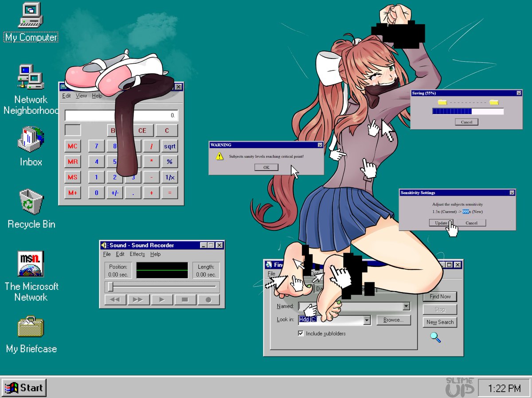
Task: Seek to end in Sound Recorder
Action: (138, 300)
